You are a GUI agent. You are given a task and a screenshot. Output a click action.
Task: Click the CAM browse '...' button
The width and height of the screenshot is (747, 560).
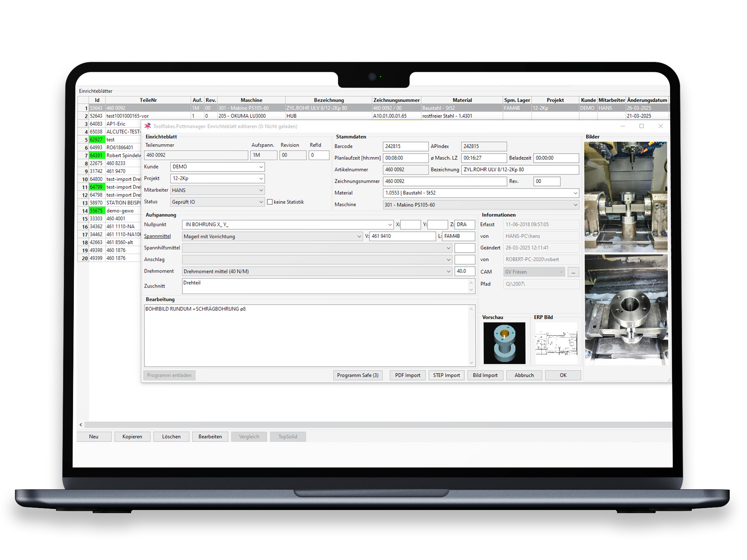[x=573, y=272]
